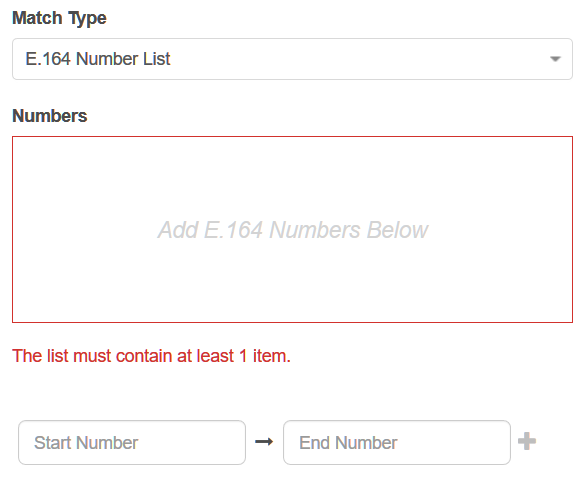Focus the Start Number input field
Image resolution: width=588 pixels, height=480 pixels.
[132, 442]
